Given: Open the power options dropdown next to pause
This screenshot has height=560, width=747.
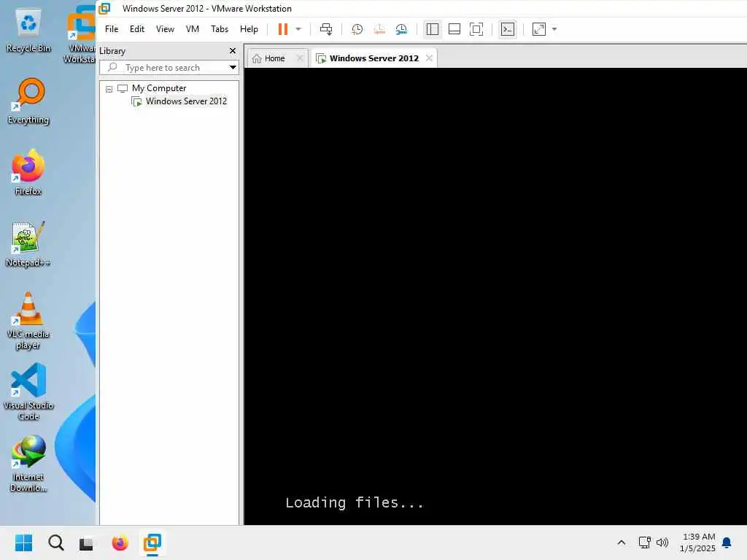Looking at the screenshot, I should (x=298, y=29).
